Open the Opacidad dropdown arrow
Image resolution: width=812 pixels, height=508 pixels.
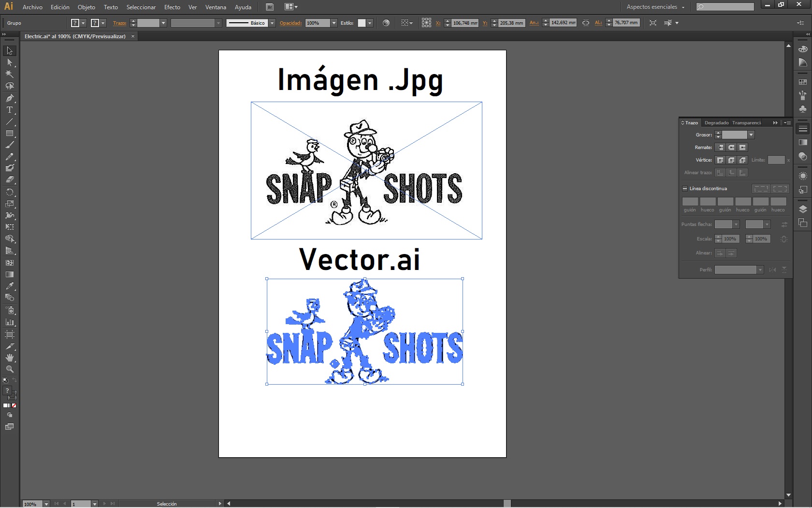coord(333,23)
